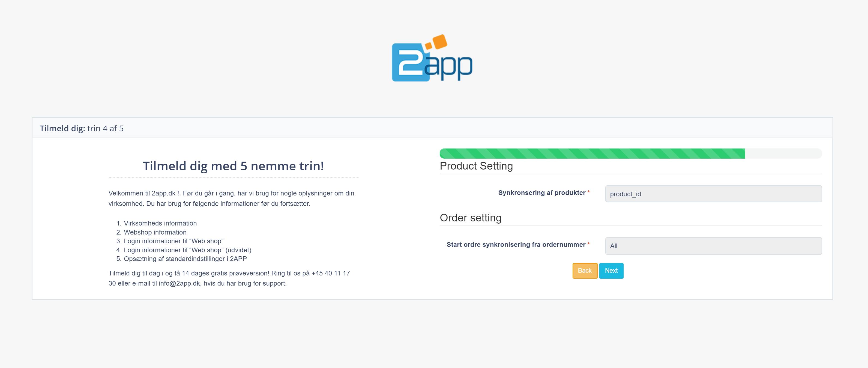Click list item 'Login informationer til "Web shop" (udvidet)'

tap(187, 250)
